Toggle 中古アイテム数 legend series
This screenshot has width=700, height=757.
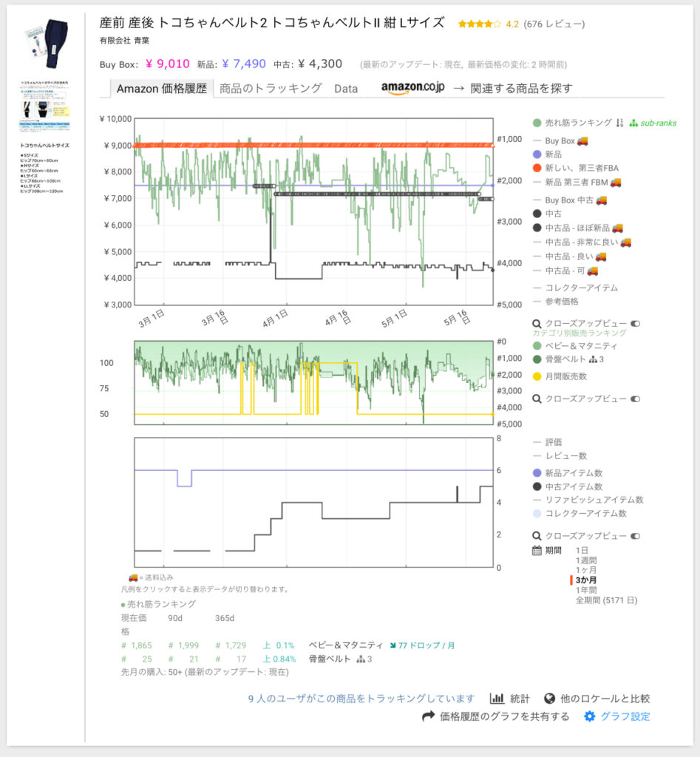click(568, 486)
